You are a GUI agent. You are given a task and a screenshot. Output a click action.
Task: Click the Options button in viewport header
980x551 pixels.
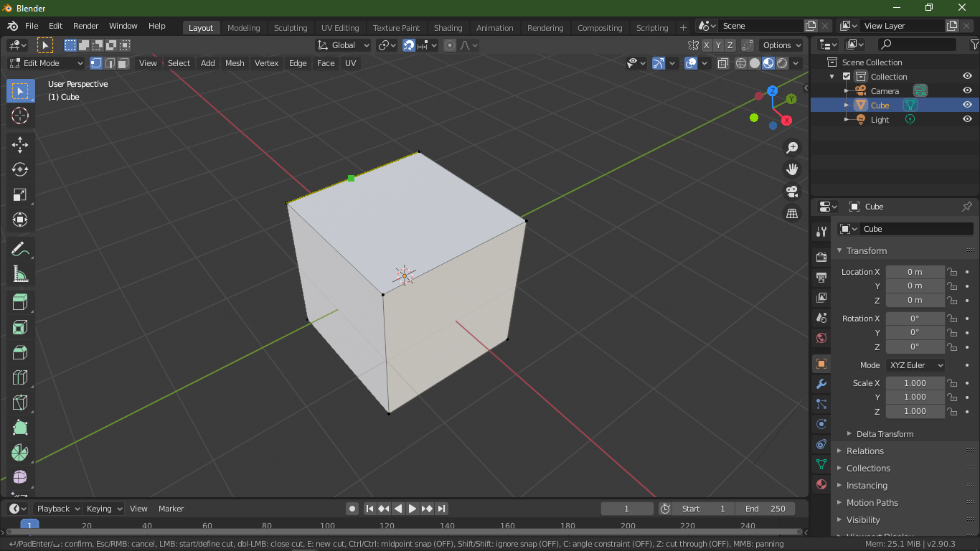pyautogui.click(x=781, y=45)
